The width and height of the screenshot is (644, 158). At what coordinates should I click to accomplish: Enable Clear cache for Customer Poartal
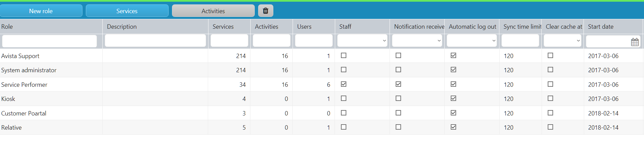coord(550,113)
